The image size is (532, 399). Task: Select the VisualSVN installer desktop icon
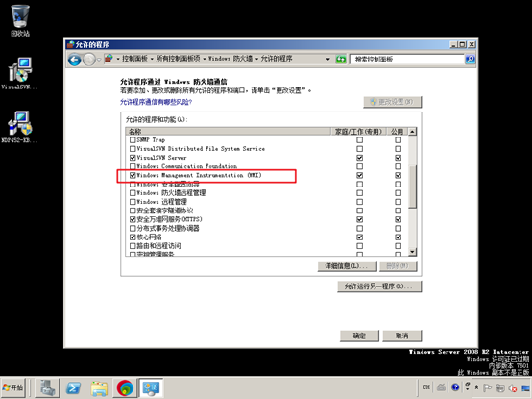19,73
